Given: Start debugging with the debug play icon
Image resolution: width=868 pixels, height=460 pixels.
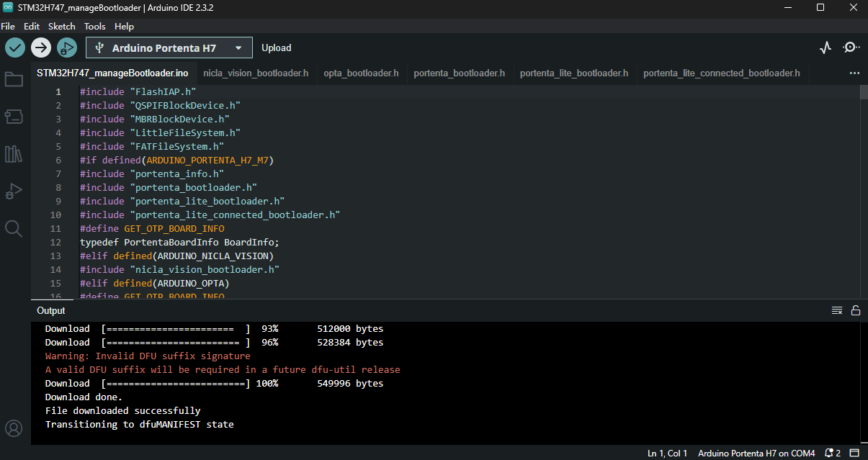Looking at the screenshot, I should (66, 48).
